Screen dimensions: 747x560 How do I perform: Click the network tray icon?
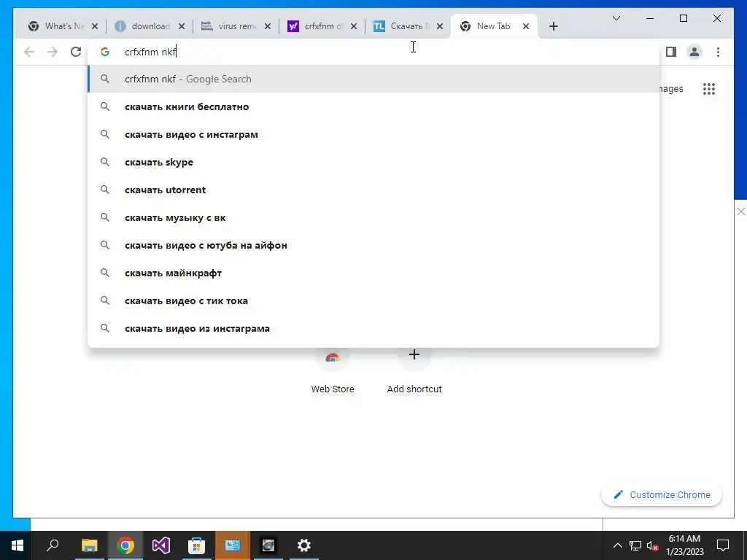click(x=635, y=545)
